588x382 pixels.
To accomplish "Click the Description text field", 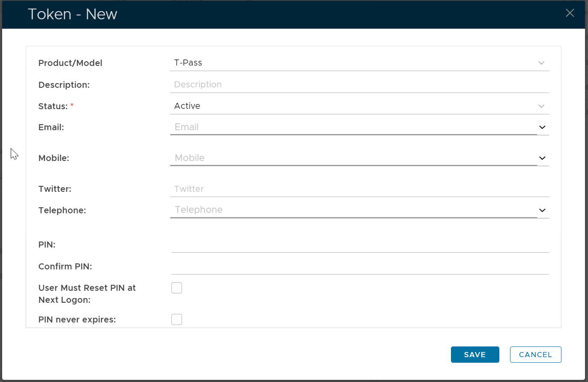I will pyautogui.click(x=359, y=85).
